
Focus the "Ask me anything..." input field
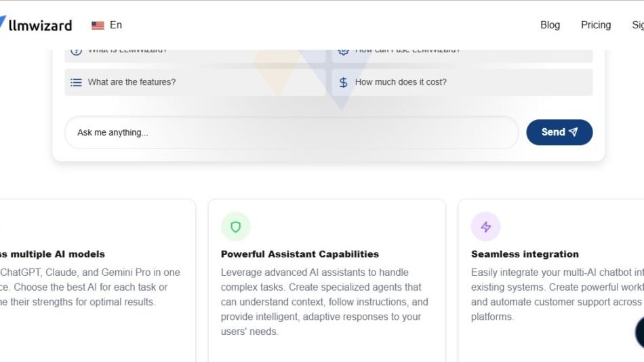pyautogui.click(x=291, y=132)
